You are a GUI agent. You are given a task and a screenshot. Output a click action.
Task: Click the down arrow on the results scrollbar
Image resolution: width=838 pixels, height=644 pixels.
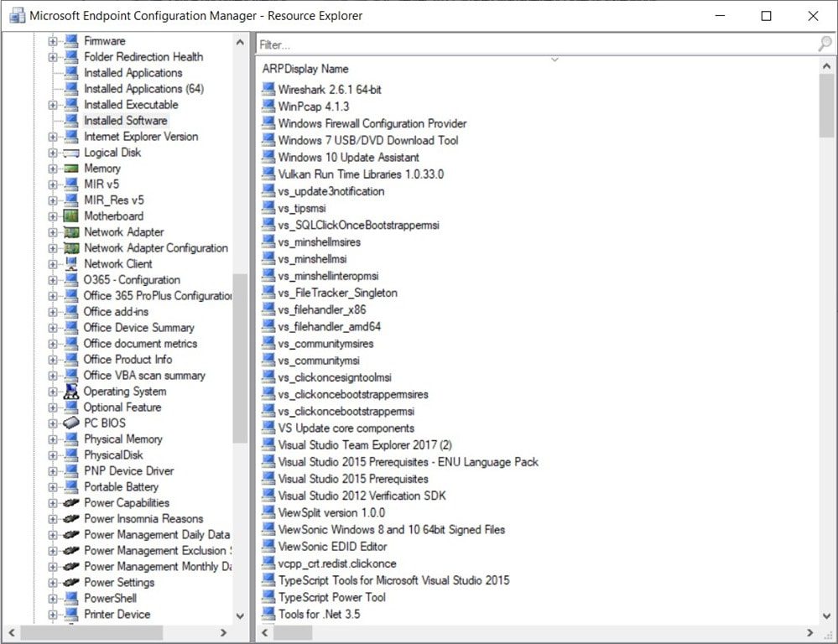point(825,616)
